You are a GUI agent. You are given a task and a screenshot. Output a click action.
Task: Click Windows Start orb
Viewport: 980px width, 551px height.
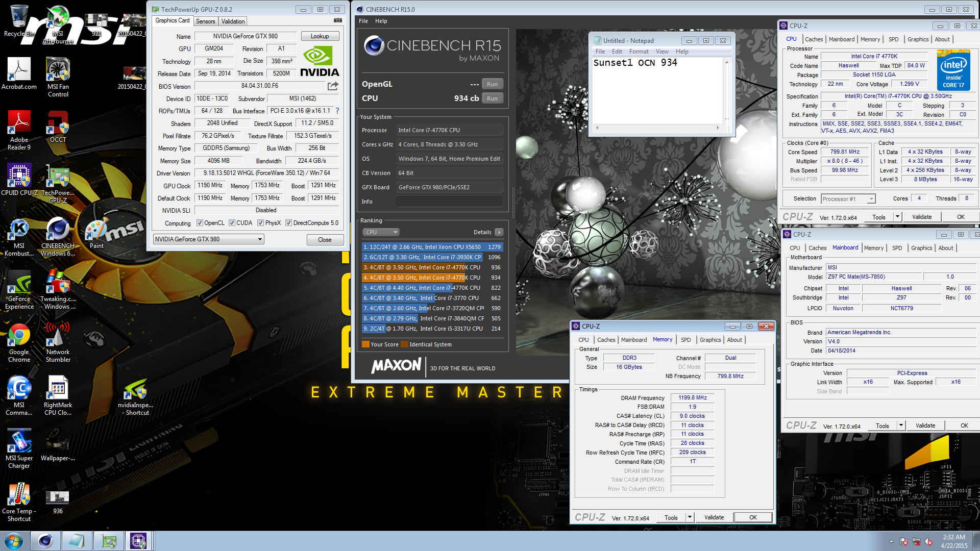pyautogui.click(x=14, y=541)
